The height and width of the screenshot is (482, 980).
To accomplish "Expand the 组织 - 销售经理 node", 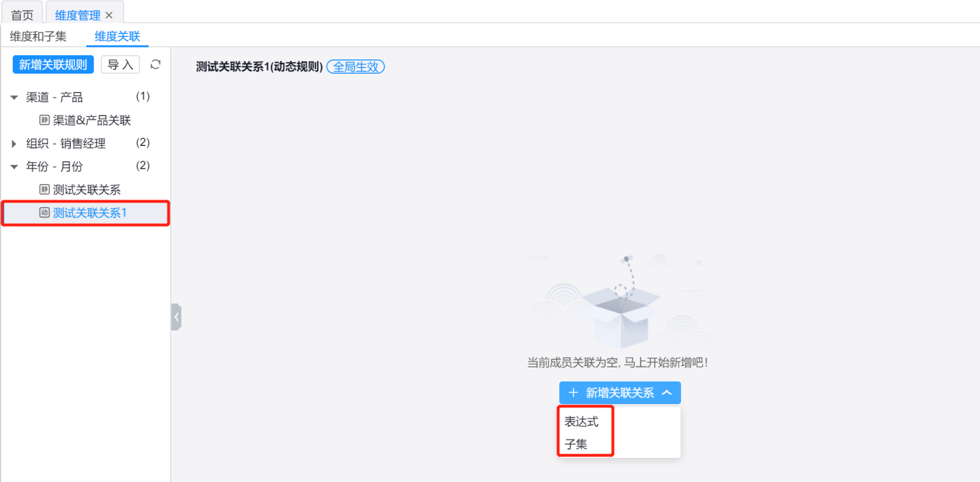I will pos(14,144).
